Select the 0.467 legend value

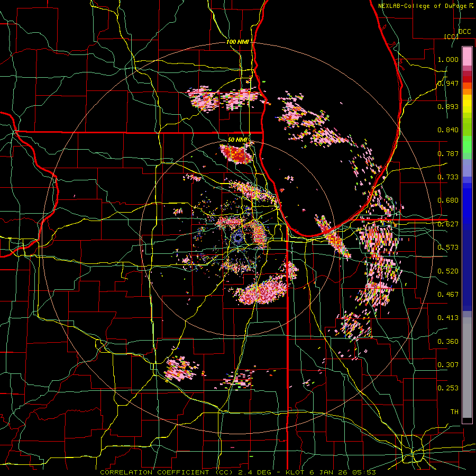coord(448,295)
